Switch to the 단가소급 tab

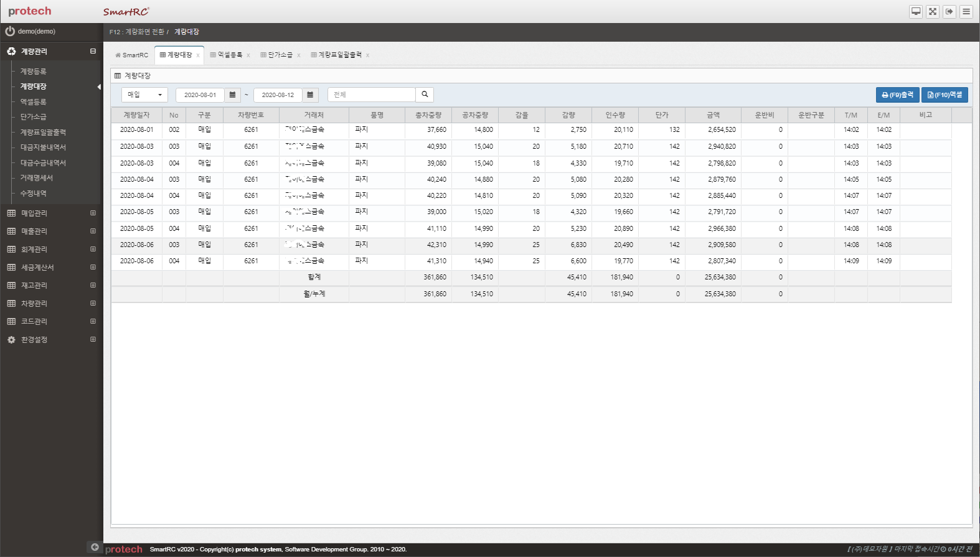pos(280,55)
